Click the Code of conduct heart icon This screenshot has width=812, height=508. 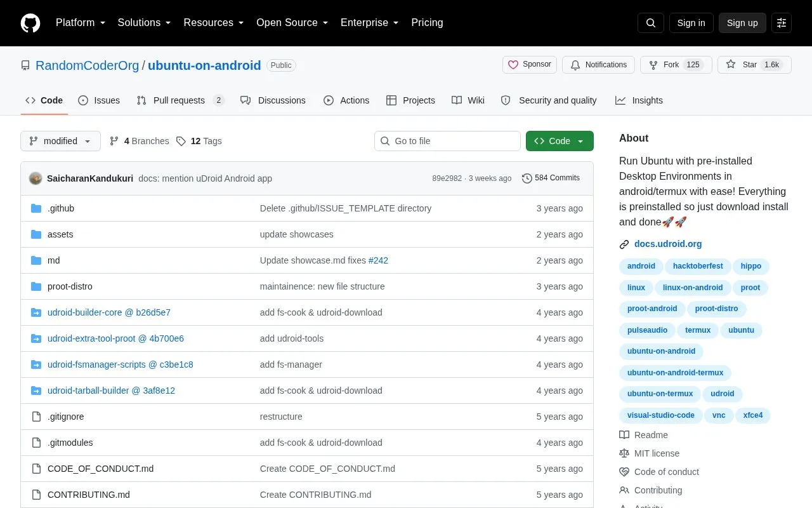(624, 472)
